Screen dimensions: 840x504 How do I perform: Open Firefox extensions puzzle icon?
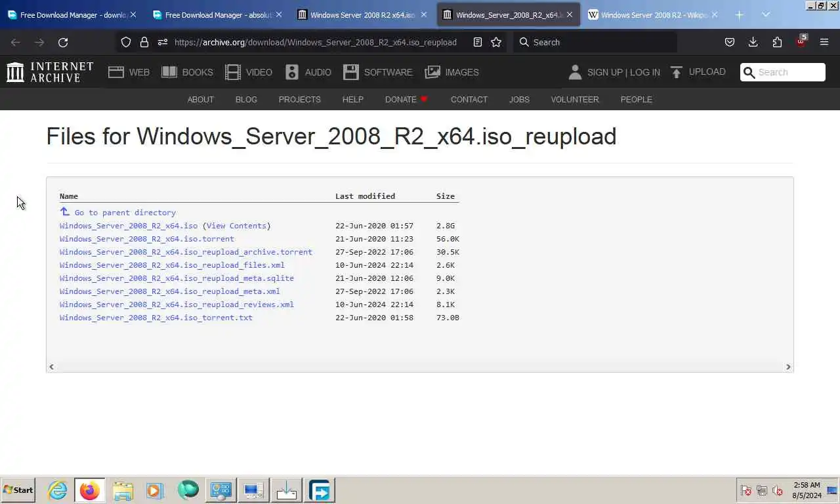click(777, 42)
